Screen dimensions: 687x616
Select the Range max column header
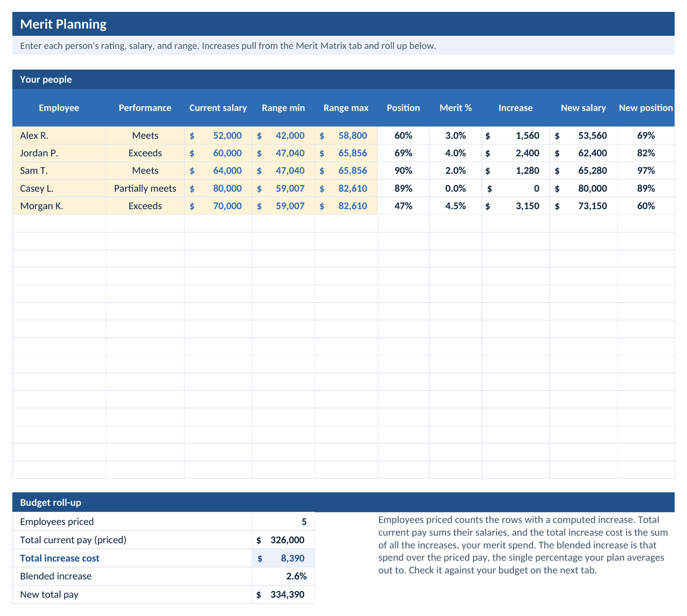[346, 108]
